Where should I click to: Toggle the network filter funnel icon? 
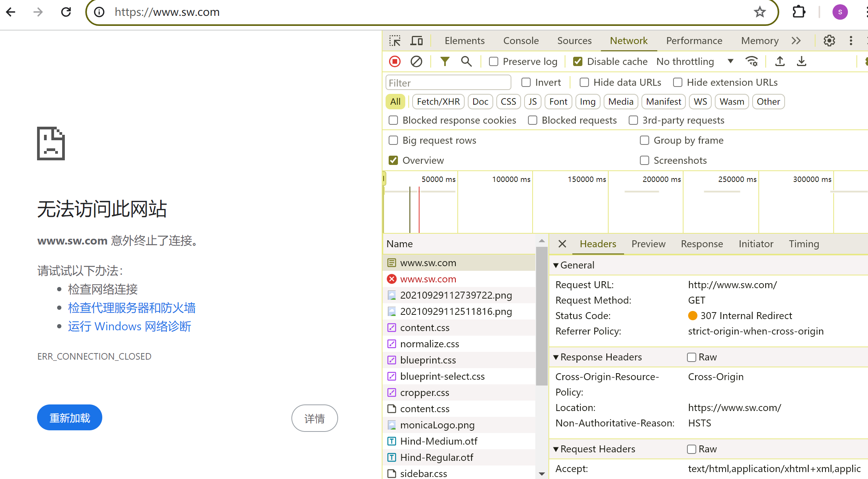pyautogui.click(x=445, y=61)
